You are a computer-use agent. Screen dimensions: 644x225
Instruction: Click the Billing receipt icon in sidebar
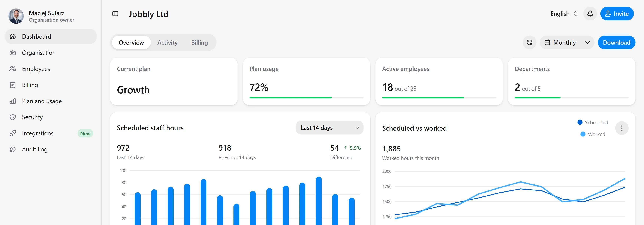point(13,85)
